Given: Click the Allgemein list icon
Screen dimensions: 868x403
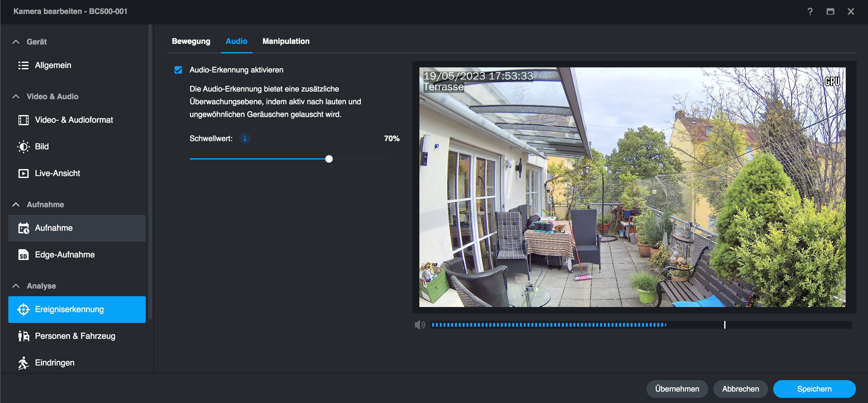Looking at the screenshot, I should click(23, 65).
